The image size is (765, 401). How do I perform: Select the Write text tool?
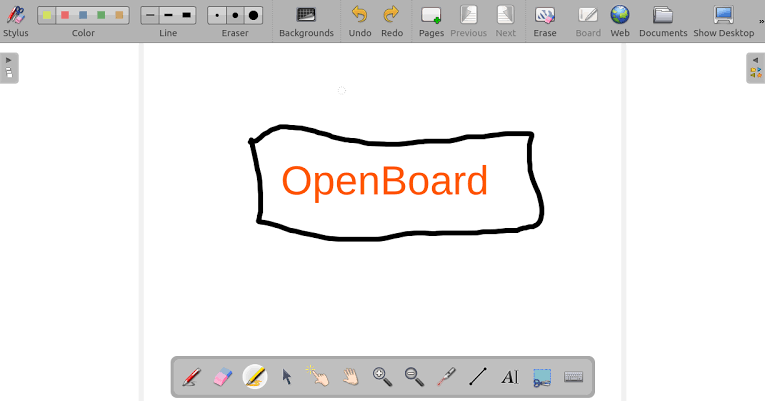510,377
